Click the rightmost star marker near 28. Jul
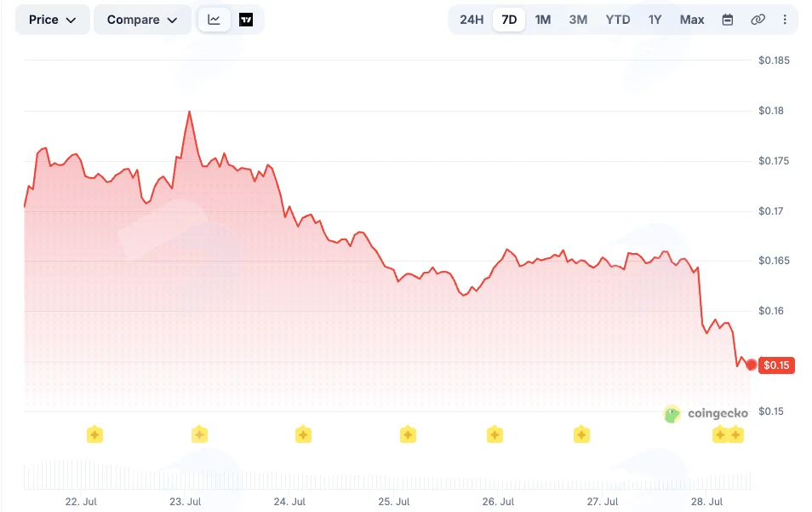812x512 pixels. coord(736,434)
